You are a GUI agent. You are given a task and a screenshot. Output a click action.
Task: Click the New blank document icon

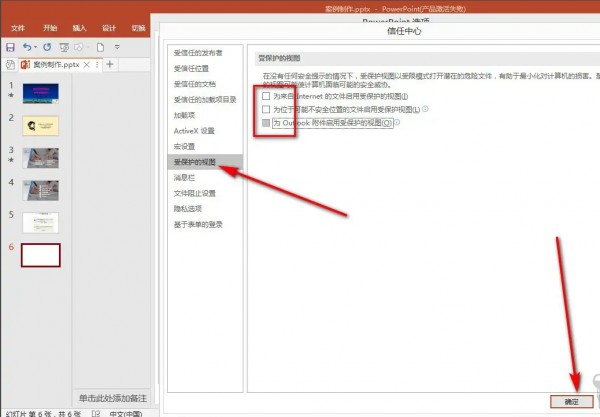coord(100,47)
